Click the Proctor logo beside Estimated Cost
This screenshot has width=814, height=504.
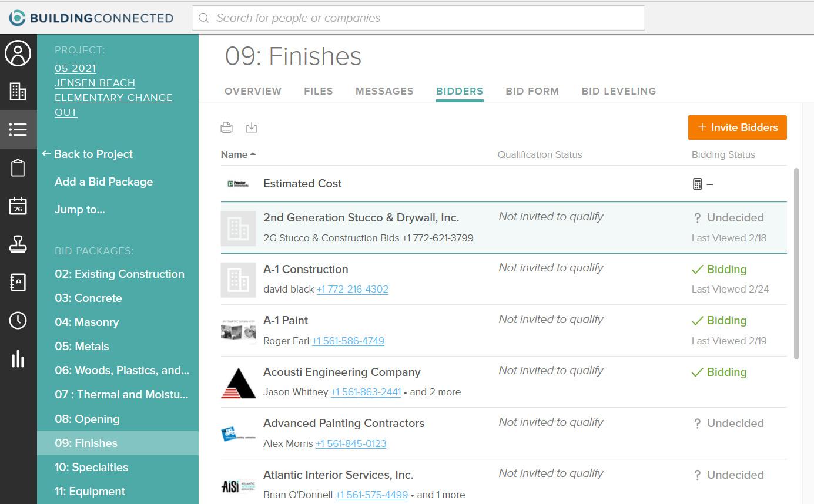click(x=238, y=184)
